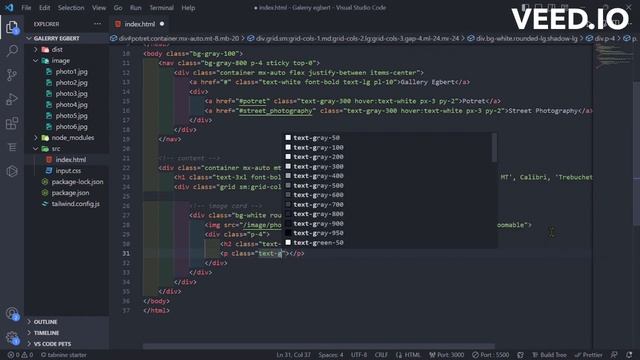Click the Build tree status item
This screenshot has height=360, width=640.
coord(549,355)
